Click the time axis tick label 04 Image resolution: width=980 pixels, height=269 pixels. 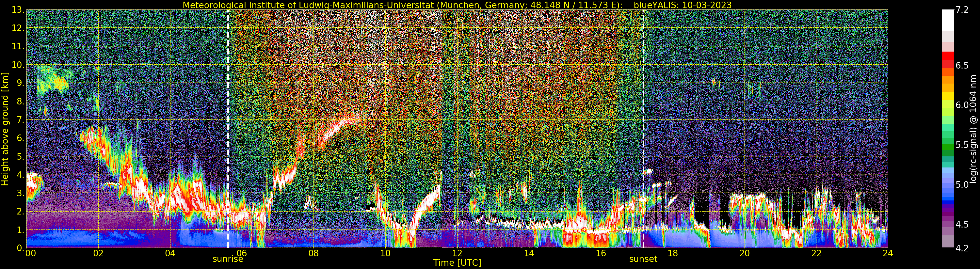point(170,253)
